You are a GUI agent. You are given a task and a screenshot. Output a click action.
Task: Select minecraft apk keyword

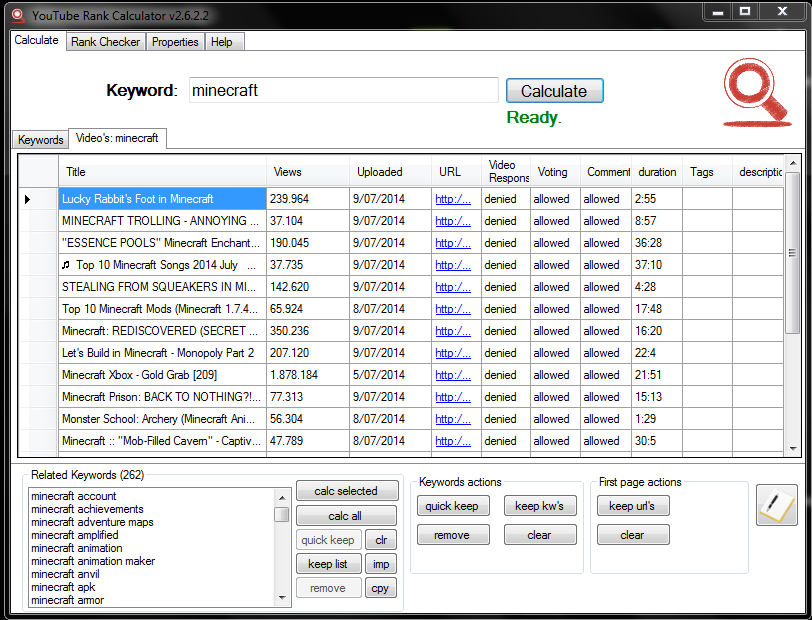point(63,587)
